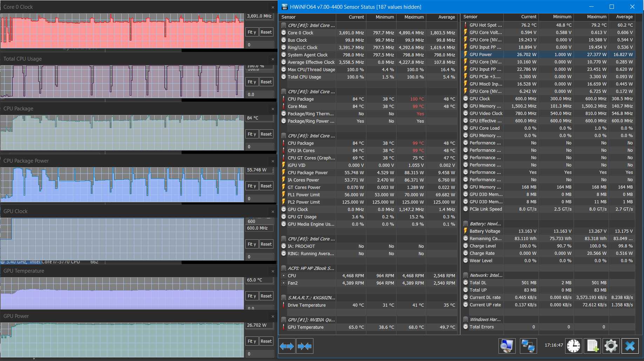Click the expand sensor columns arrows icon
Image resolution: width=644 pixels, height=361 pixels.
tap(287, 346)
